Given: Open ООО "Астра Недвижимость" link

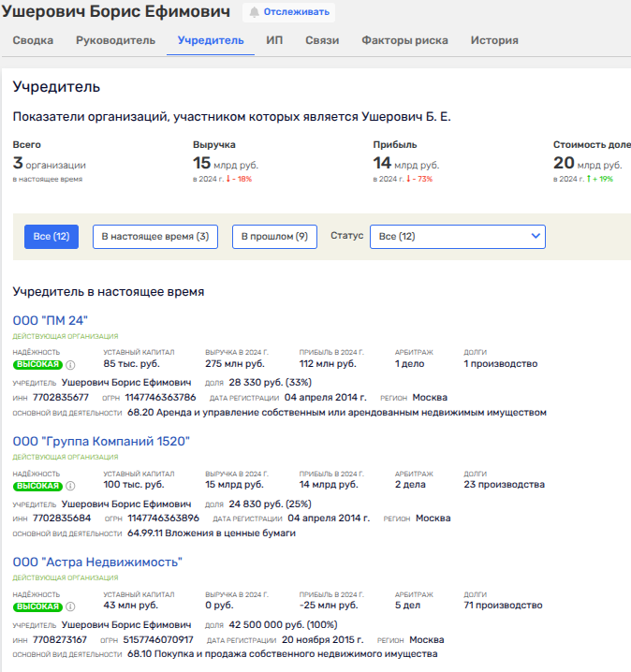Looking at the screenshot, I should tap(97, 562).
